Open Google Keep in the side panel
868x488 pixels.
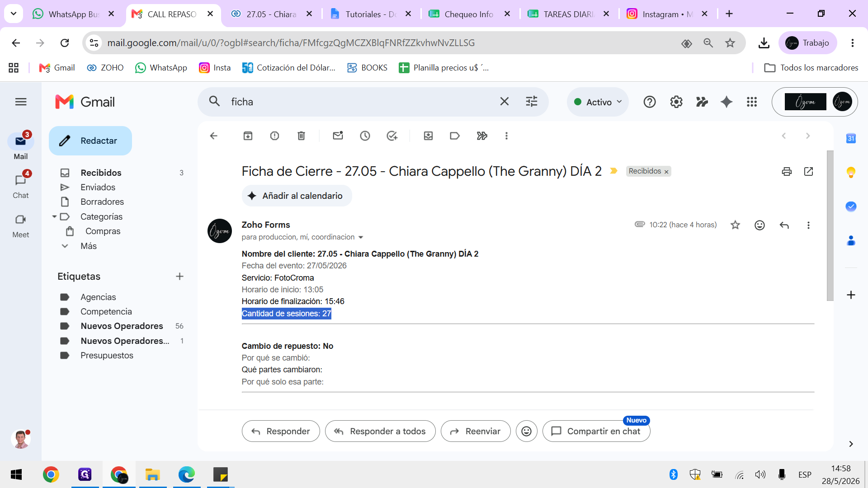coord(851,172)
